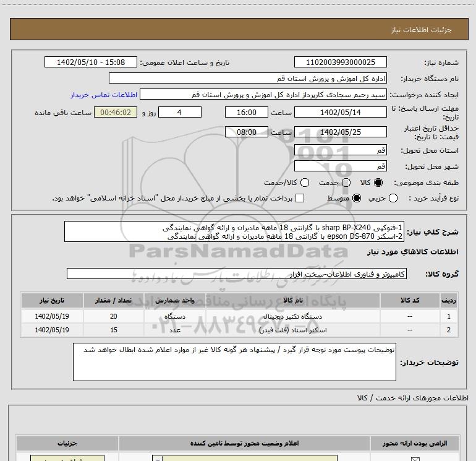Viewport: 476px width, 461px height.
Task: Click the جزئیات اطلاعات نیاز page title
Action: [422, 30]
